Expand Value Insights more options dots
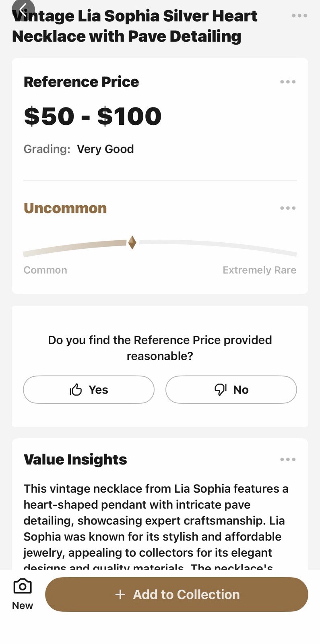 [x=288, y=459]
